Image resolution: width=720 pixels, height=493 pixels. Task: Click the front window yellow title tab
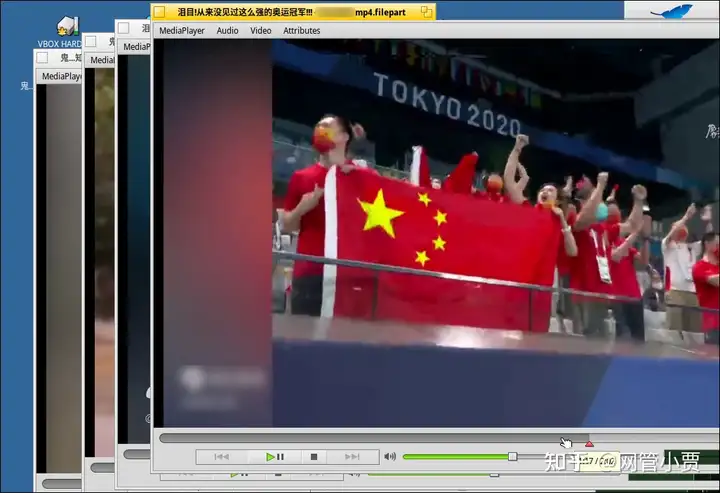(x=293, y=12)
